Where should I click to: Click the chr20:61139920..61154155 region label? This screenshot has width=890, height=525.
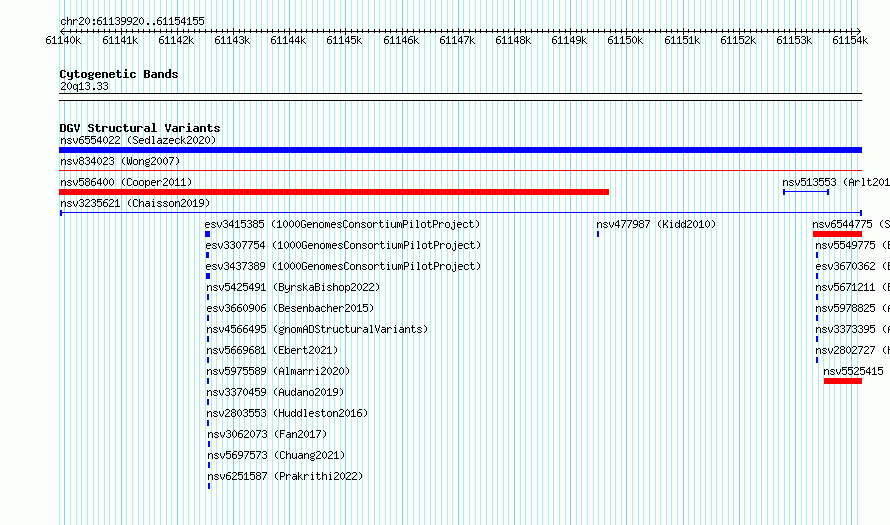[x=132, y=21]
